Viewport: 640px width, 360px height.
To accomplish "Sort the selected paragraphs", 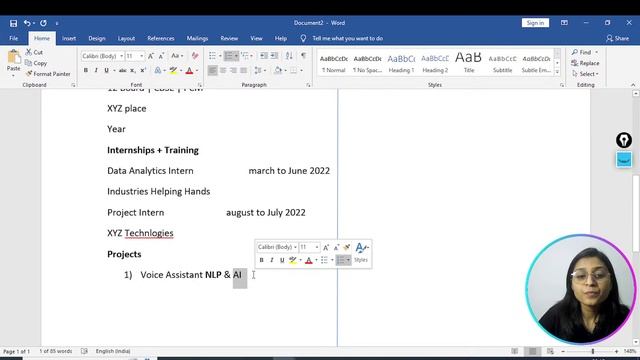I will 289,56.
